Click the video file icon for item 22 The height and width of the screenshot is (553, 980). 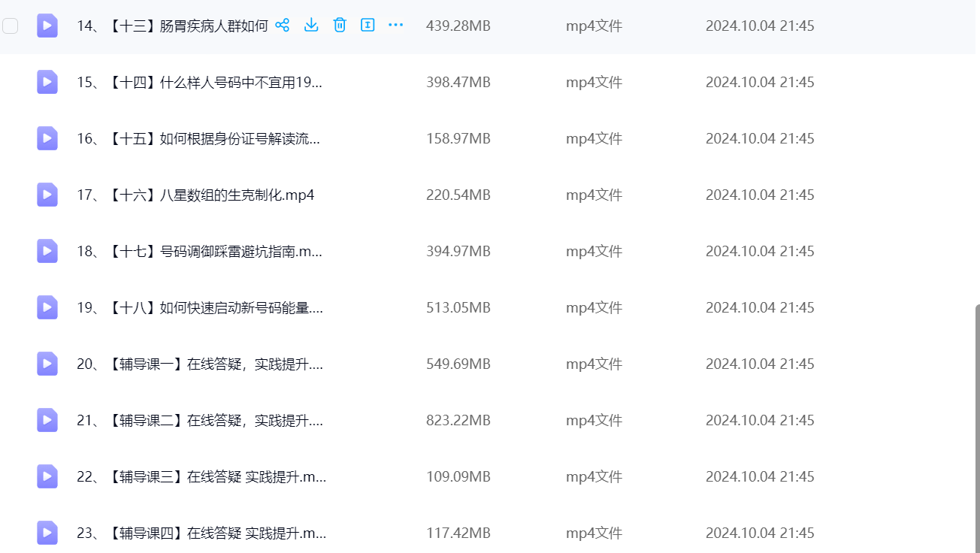pyautogui.click(x=47, y=476)
